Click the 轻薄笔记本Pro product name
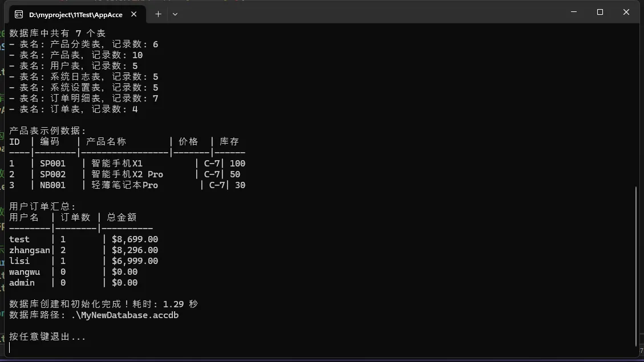 [124, 185]
